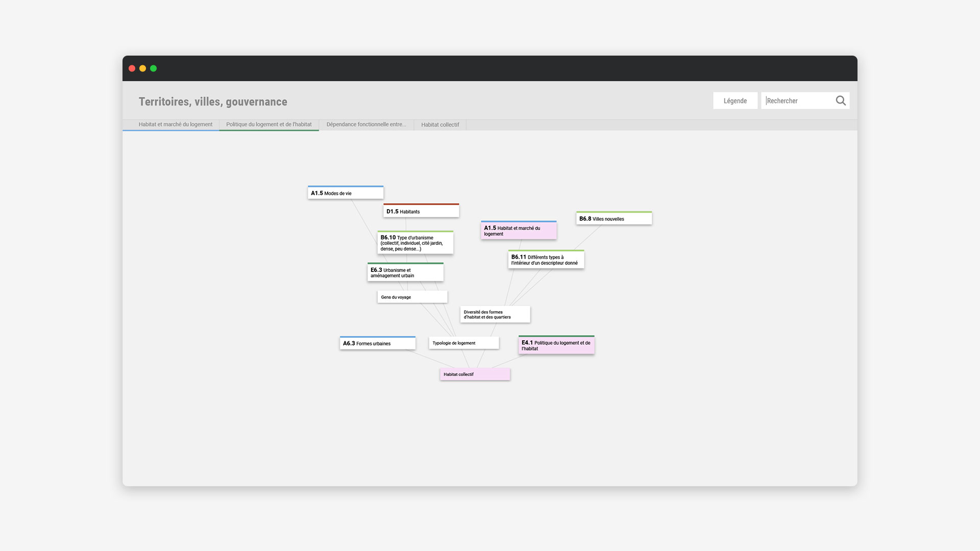Open Politique du logement et de l'habitat tab
This screenshot has height=551, width=980.
point(268,124)
